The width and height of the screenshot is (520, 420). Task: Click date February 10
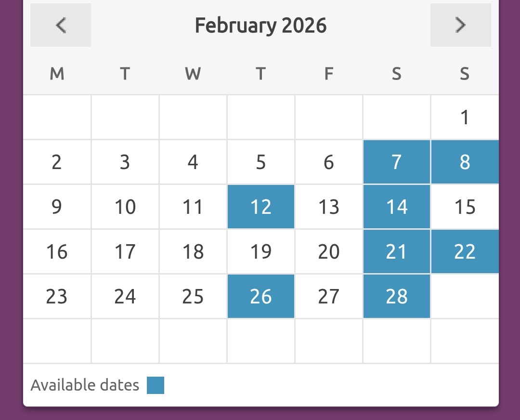(125, 207)
